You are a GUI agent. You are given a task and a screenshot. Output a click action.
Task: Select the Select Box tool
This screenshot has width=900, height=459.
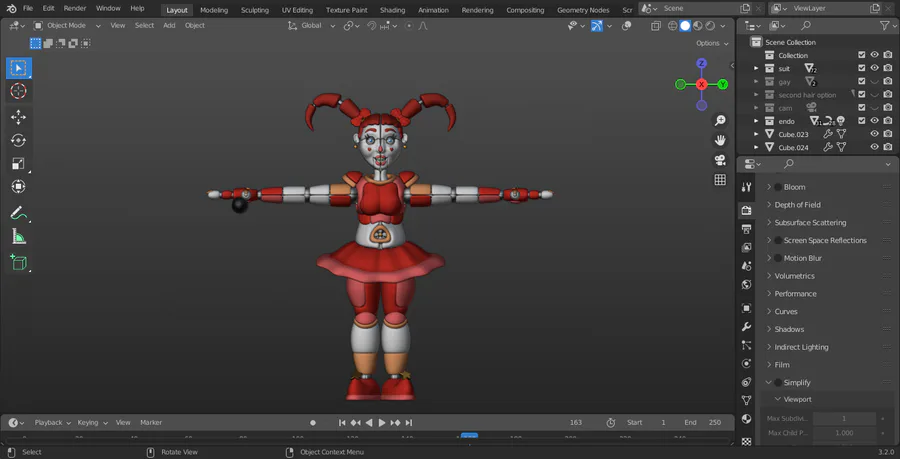[x=19, y=68]
